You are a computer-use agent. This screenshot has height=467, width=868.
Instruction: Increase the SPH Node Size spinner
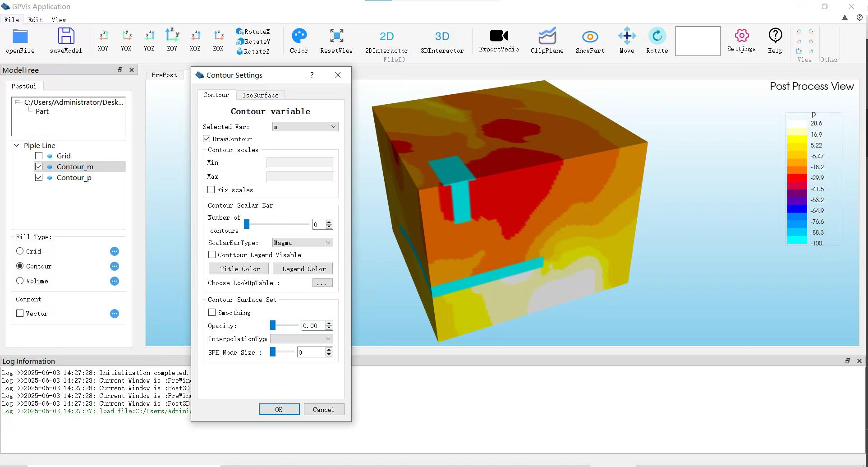[329, 350]
